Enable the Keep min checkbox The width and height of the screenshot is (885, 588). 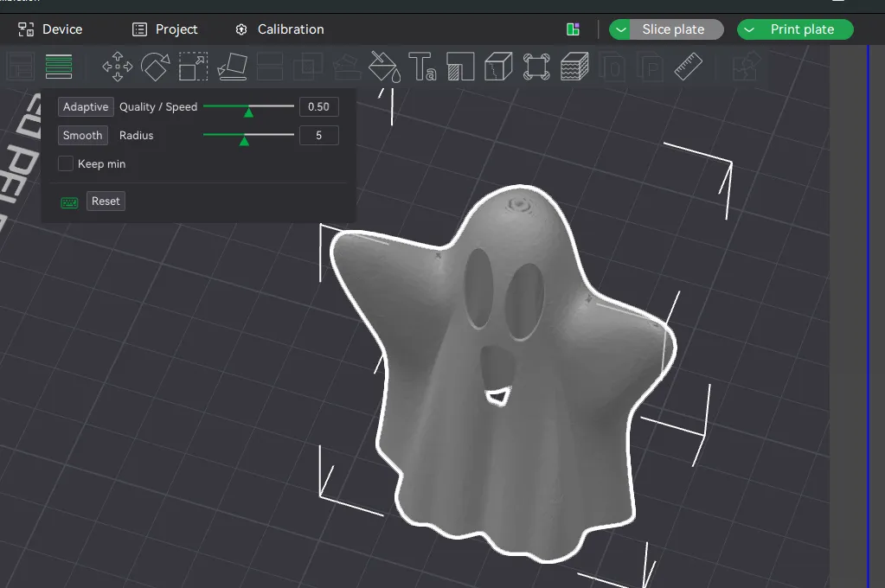(x=66, y=163)
